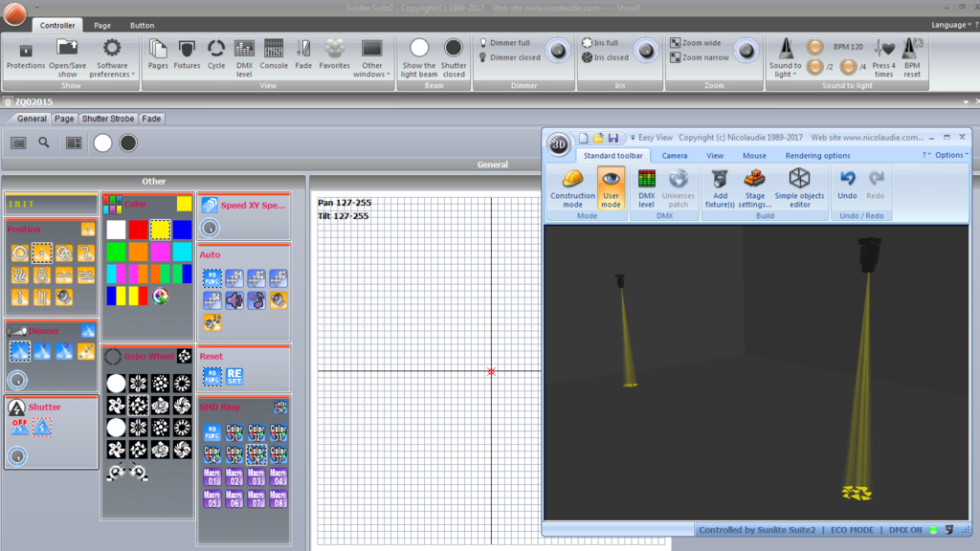Save file icon in Easy View titlebar
Image resolution: width=980 pixels, height=551 pixels.
pyautogui.click(x=613, y=138)
